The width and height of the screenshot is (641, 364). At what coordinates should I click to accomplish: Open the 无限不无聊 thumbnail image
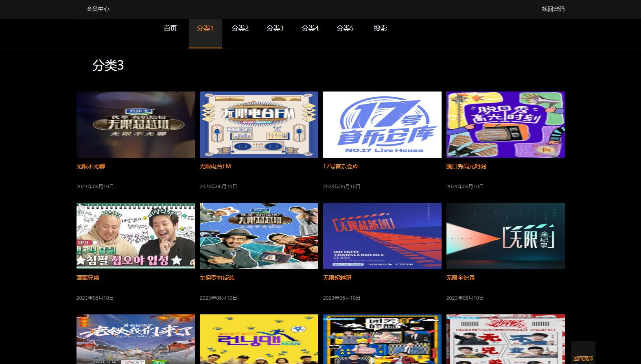136,124
